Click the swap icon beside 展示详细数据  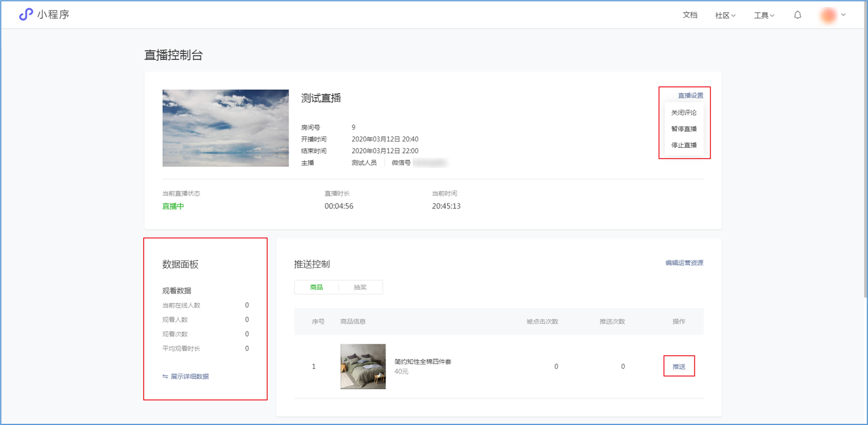point(165,376)
